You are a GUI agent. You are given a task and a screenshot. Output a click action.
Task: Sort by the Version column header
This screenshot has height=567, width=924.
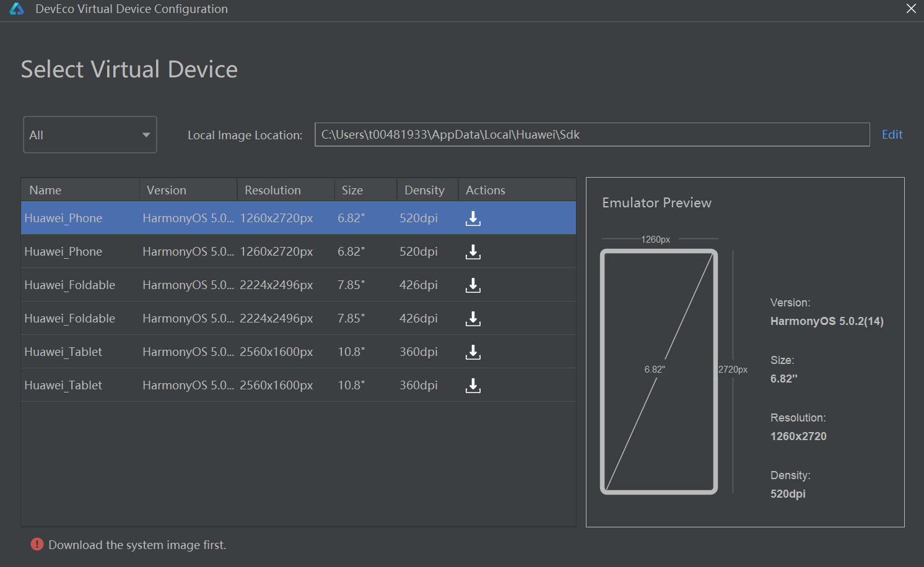[x=188, y=190]
